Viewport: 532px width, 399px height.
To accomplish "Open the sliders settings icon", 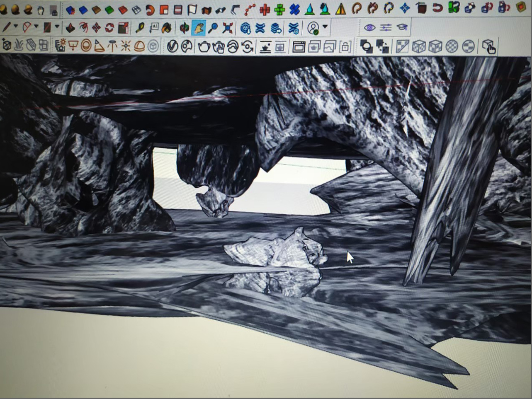I will point(386,28).
